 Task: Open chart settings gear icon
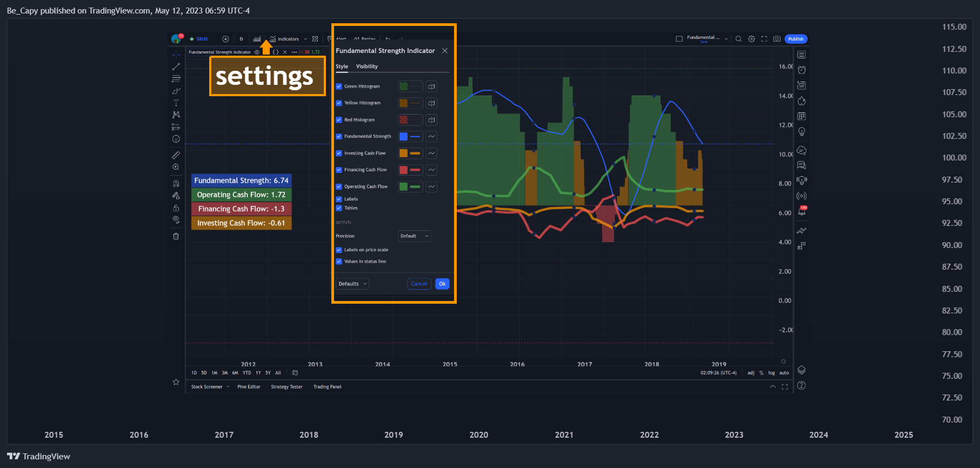(x=751, y=39)
